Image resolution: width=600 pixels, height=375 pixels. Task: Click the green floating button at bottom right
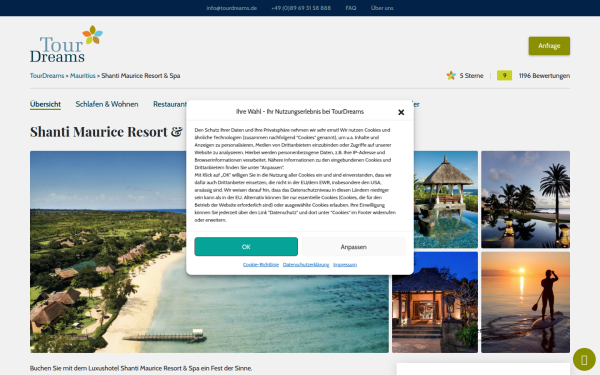click(584, 360)
